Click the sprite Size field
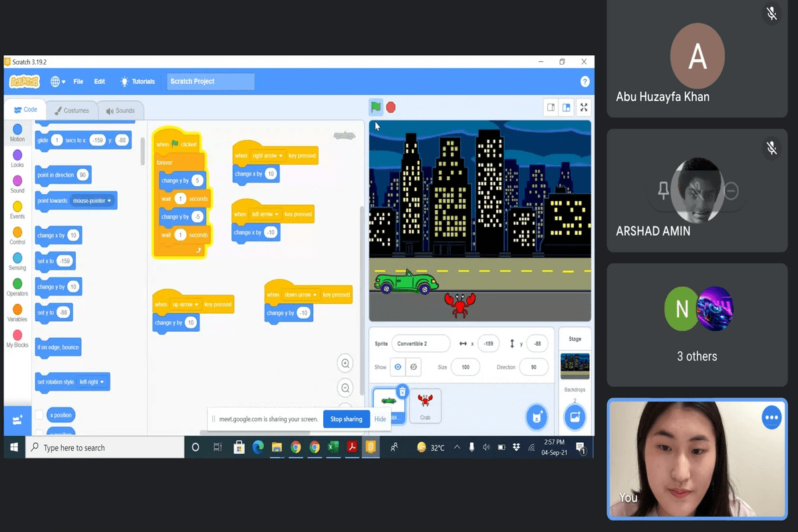The width and height of the screenshot is (798, 532). (465, 367)
